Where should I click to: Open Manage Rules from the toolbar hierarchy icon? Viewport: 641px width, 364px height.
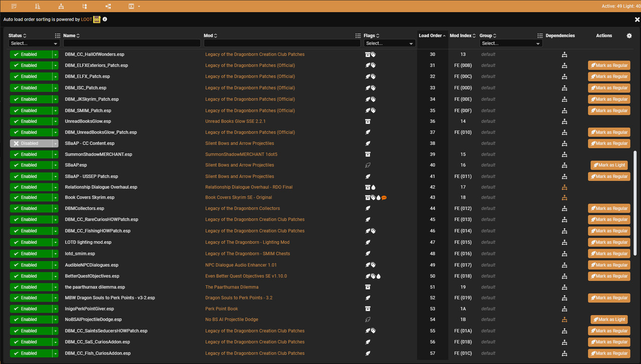61,6
